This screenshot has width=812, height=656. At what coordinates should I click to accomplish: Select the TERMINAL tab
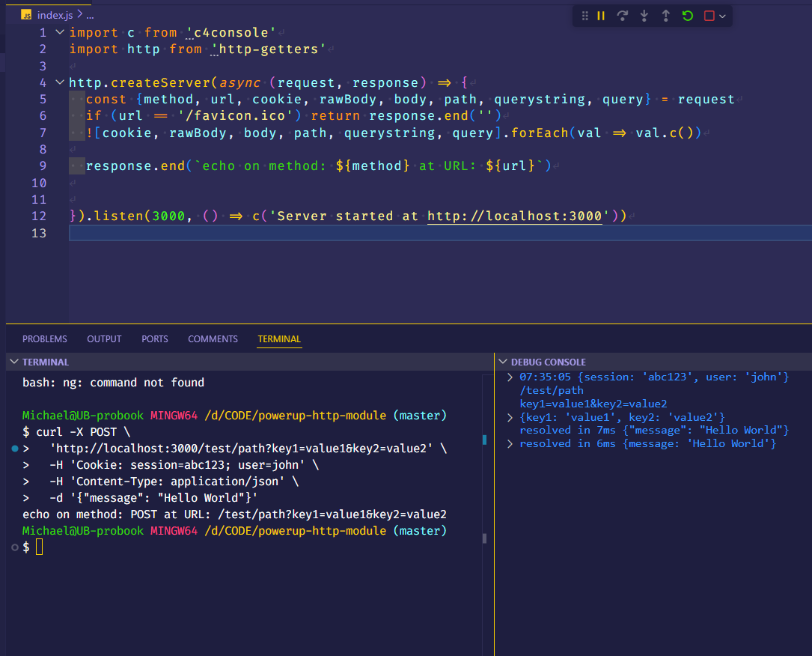[x=279, y=339]
